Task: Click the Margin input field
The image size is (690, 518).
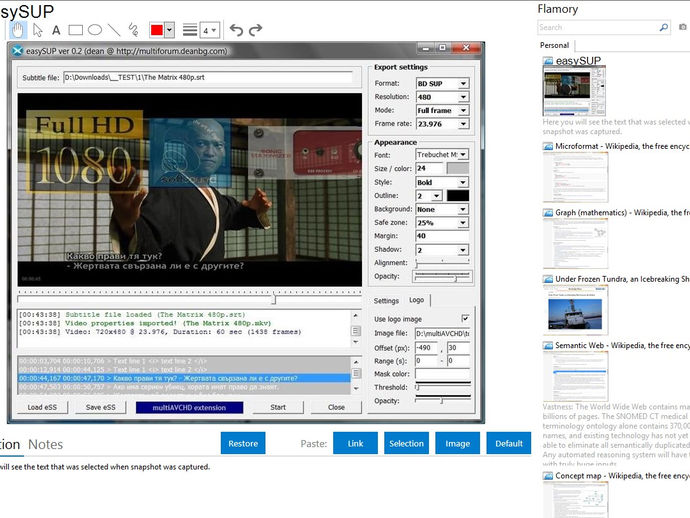Action: point(442,236)
